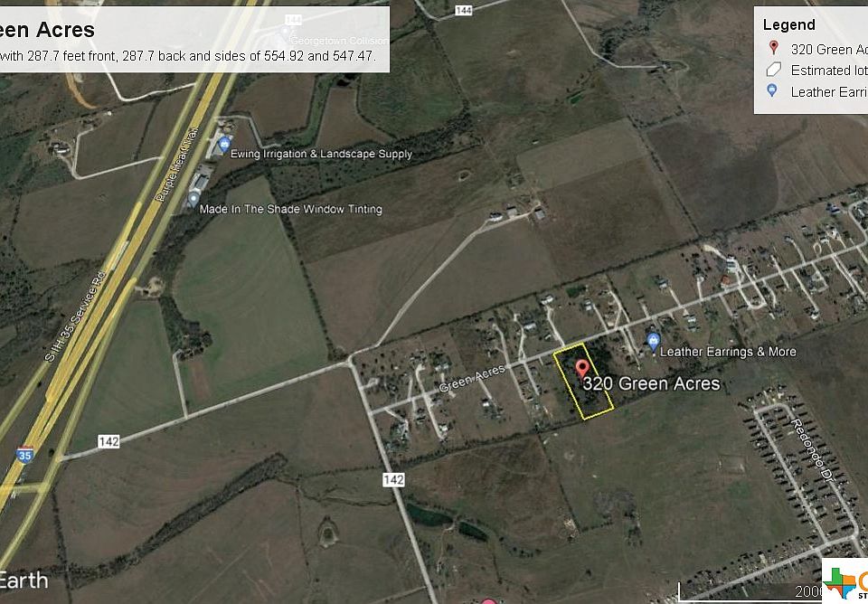The height and width of the screenshot is (604, 868).
Task: Click the partially hidden pink pin at the bottom edge
Action: point(488,600)
